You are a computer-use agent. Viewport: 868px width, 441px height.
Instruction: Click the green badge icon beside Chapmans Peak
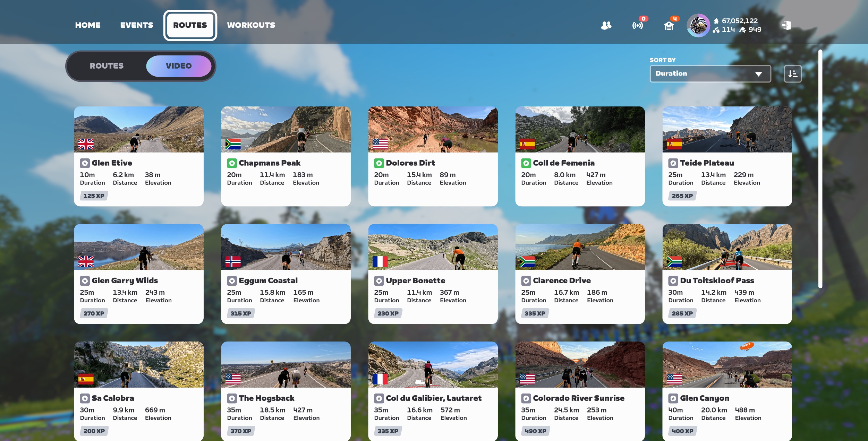click(232, 163)
